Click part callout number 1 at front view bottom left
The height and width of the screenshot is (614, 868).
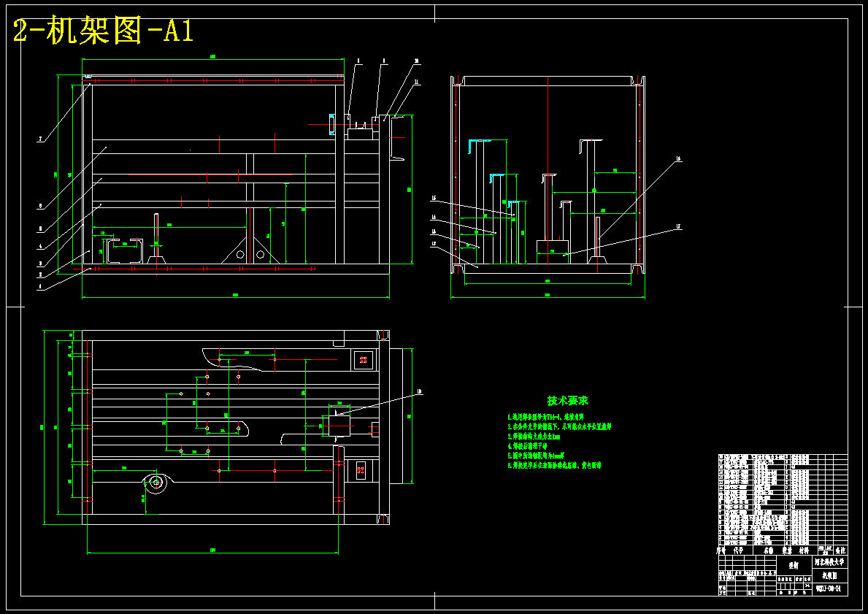click(x=40, y=287)
